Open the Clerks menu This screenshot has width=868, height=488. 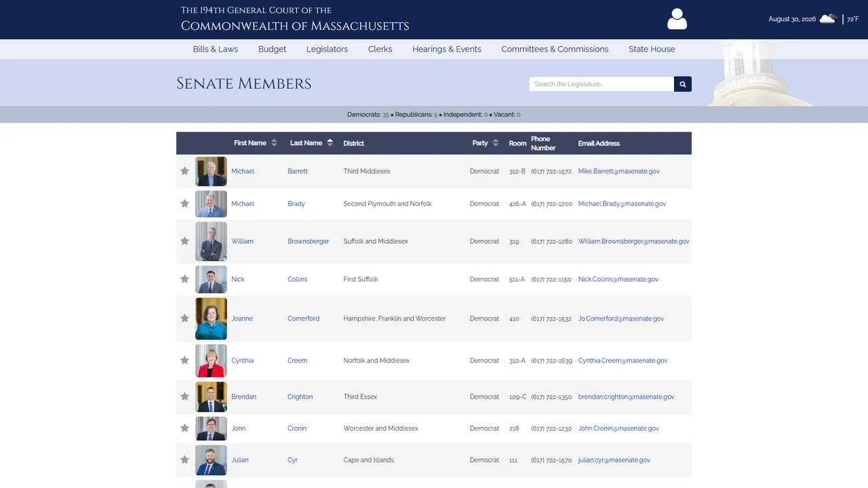coord(380,49)
